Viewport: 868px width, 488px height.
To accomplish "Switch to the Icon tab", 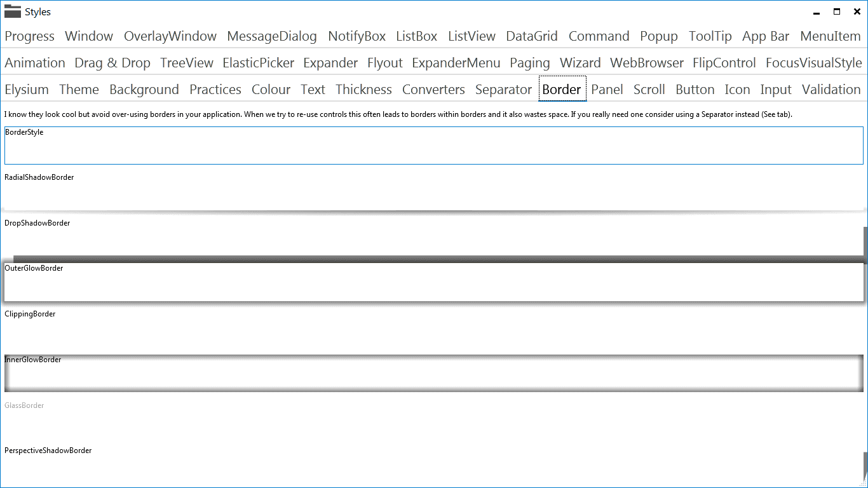I will pyautogui.click(x=737, y=89).
